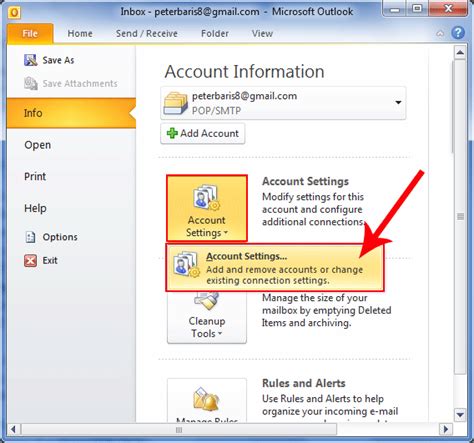This screenshot has height=443, width=474.
Task: Click the Add Account button
Action: [203, 133]
